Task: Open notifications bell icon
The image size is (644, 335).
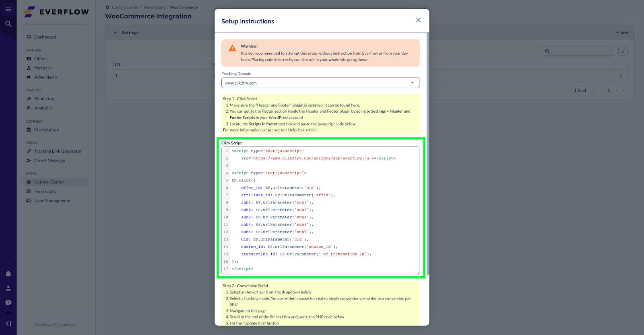Action: (x=8, y=274)
